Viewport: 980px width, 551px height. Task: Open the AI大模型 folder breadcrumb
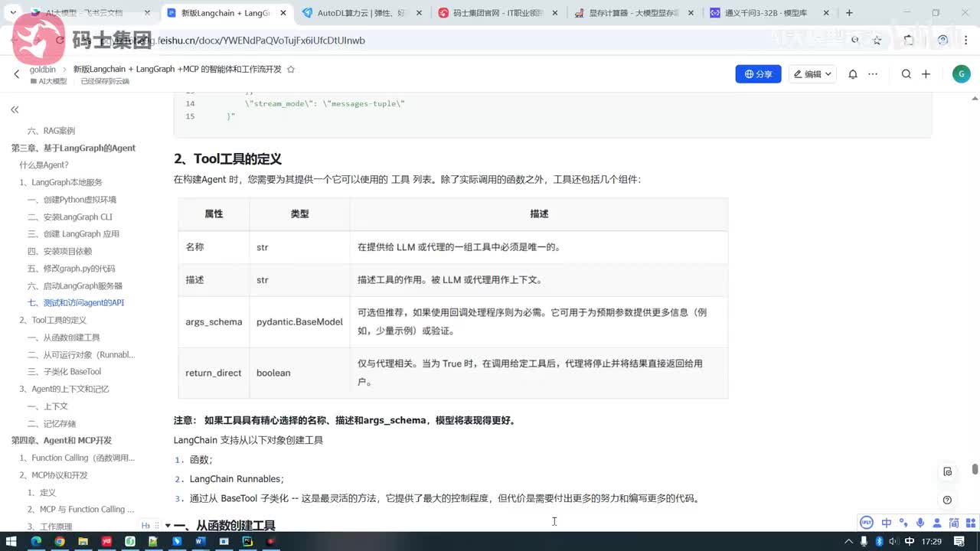pos(48,81)
